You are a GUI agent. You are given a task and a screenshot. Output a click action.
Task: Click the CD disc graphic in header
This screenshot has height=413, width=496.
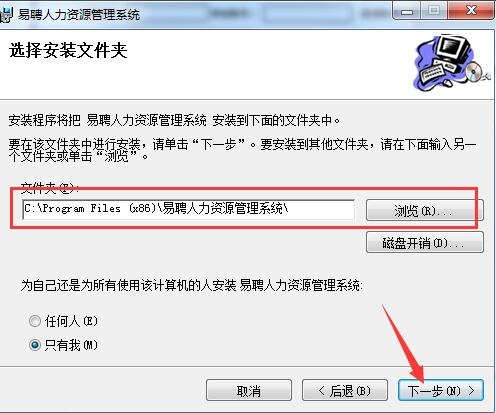[474, 72]
